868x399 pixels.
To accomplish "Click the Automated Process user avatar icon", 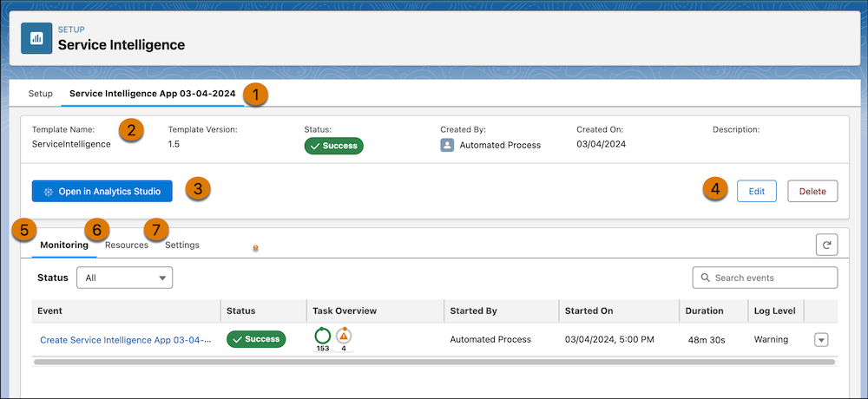I will (447, 145).
